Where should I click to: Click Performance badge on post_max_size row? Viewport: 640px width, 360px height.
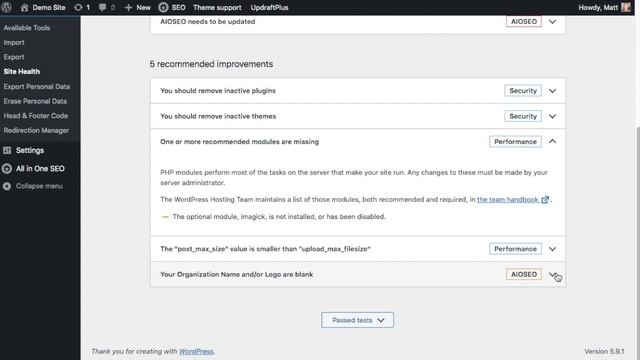(x=516, y=249)
